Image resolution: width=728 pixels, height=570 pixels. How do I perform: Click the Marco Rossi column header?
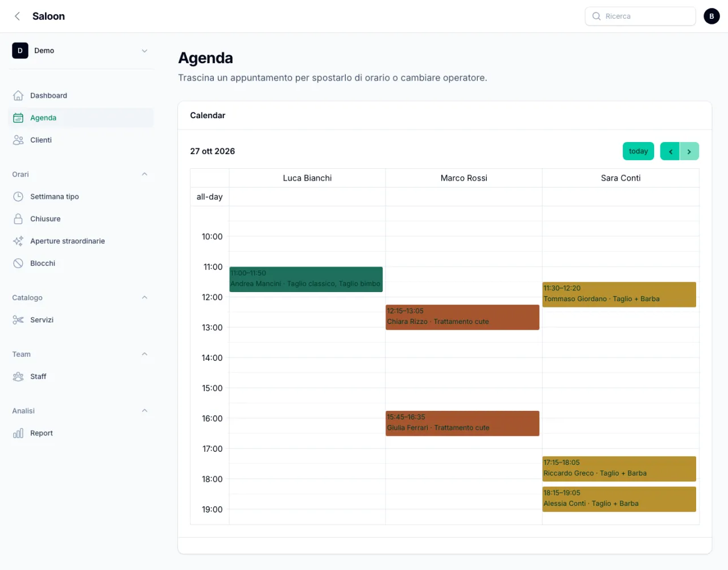point(464,178)
